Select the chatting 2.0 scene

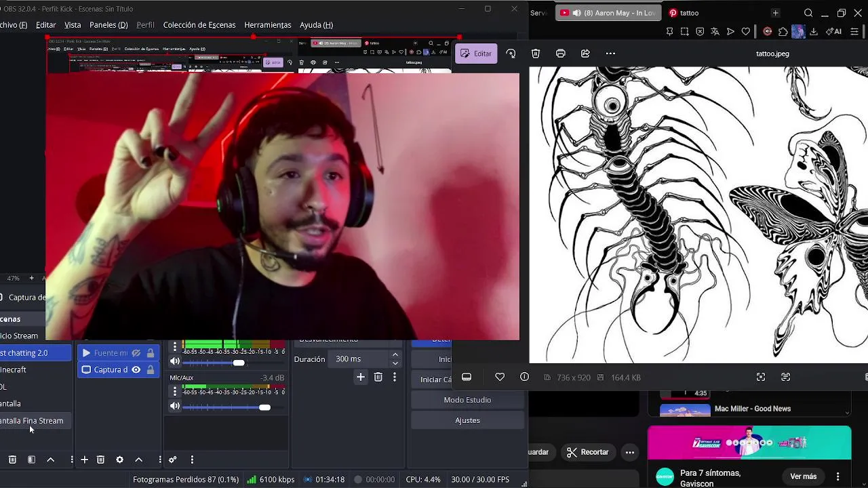(x=35, y=353)
